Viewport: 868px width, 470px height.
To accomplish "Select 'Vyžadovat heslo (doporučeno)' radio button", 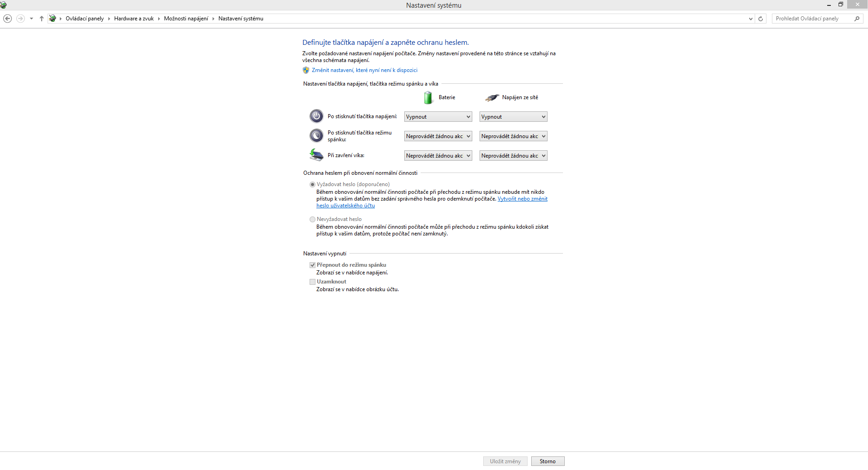I will point(312,185).
